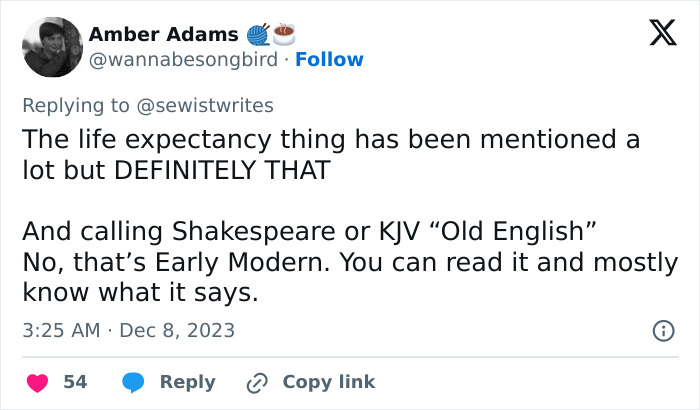Click the chain link icon
The height and width of the screenshot is (410, 700).
tap(258, 382)
